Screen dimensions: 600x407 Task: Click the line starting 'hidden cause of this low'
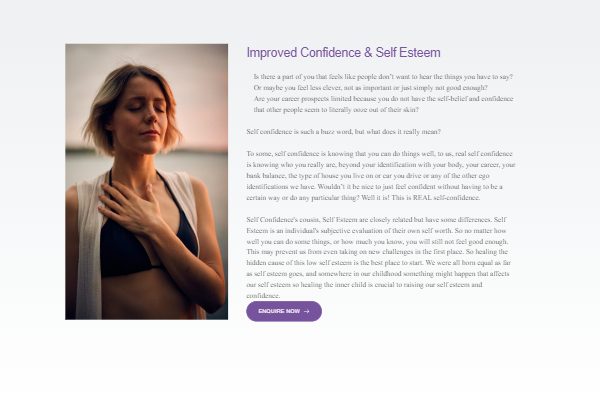(378, 263)
